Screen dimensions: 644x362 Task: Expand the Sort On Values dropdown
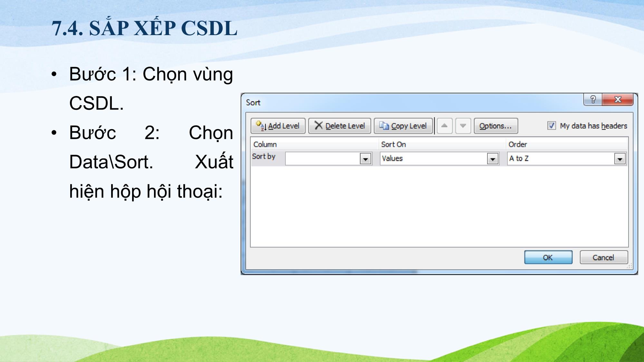492,158
